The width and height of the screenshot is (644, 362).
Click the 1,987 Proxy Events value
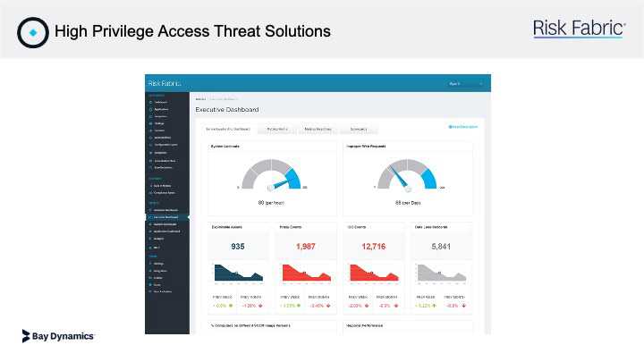pyautogui.click(x=306, y=247)
